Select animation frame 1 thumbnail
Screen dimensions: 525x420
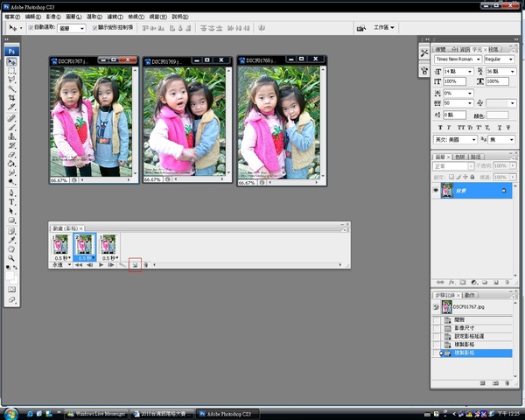coord(61,244)
